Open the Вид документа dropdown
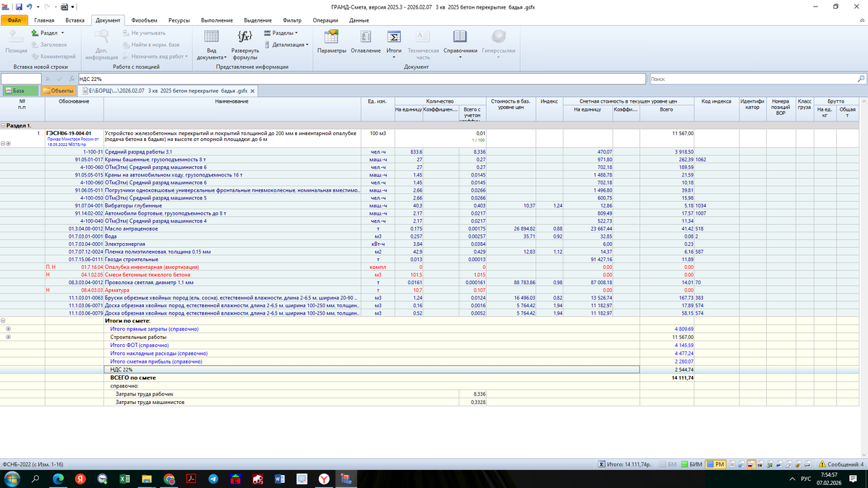This screenshot has height=488, width=868. (x=211, y=45)
